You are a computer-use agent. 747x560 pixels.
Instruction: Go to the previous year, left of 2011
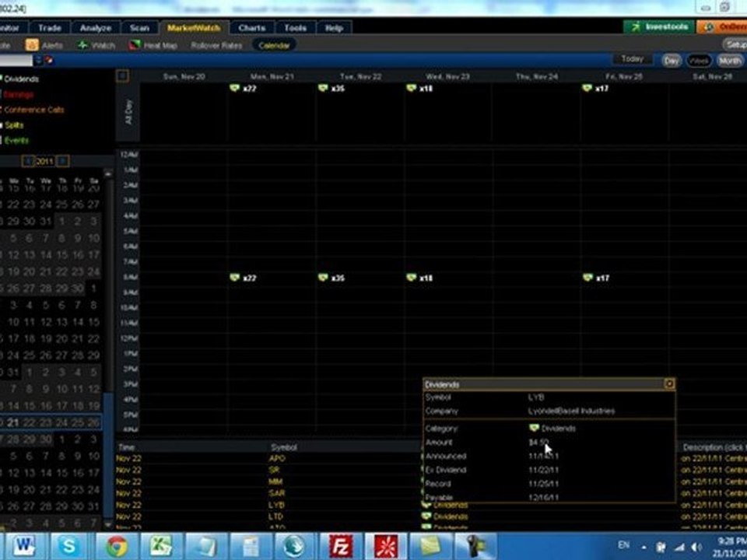coord(28,162)
